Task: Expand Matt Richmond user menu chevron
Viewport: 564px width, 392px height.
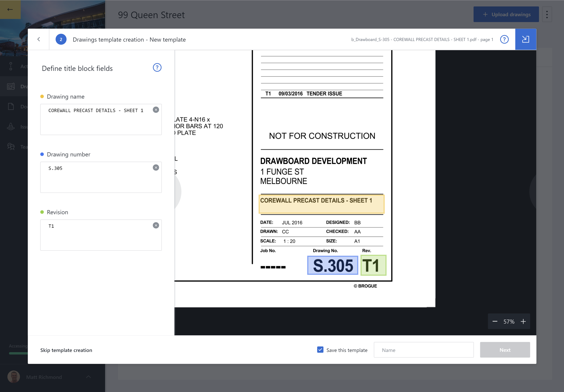Action: (88, 377)
